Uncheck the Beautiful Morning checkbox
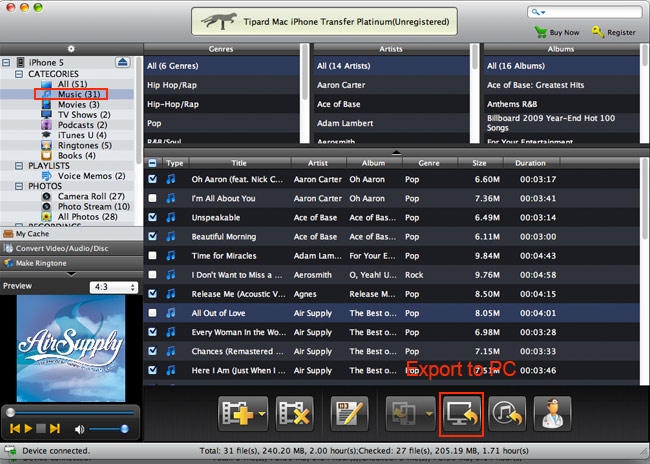 153,236
